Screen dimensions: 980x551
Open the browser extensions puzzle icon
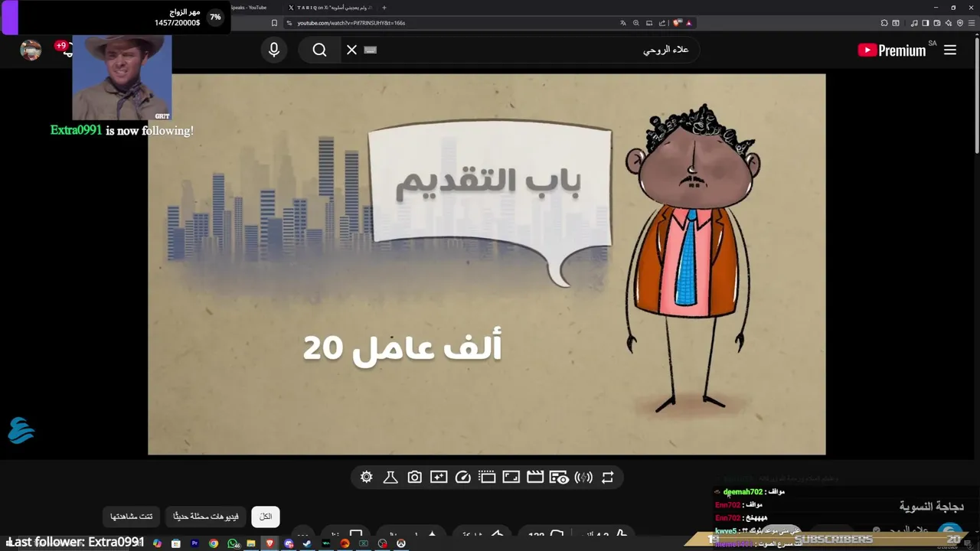[x=884, y=23]
